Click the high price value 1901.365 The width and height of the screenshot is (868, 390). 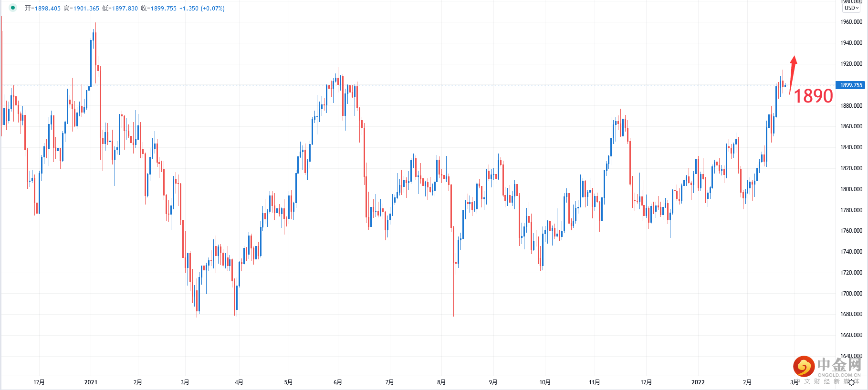tap(86, 8)
